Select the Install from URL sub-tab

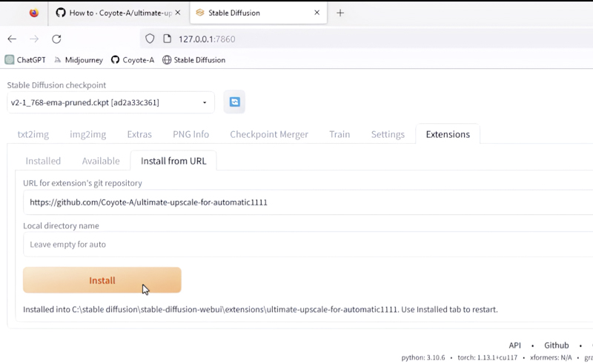(173, 161)
